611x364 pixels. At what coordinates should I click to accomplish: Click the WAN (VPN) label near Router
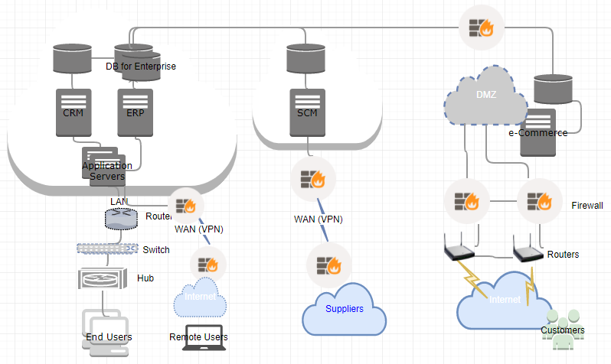(199, 229)
